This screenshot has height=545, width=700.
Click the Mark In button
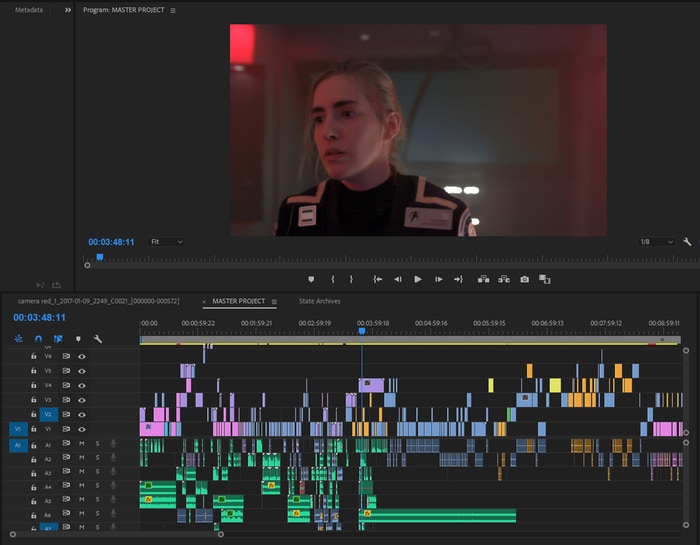click(333, 279)
